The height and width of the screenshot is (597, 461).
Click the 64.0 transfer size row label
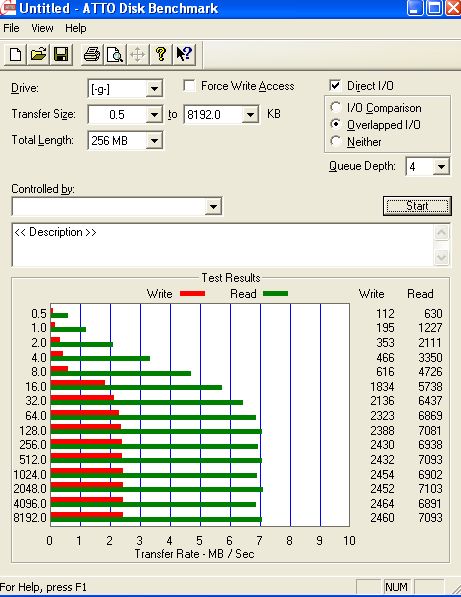click(x=36, y=416)
